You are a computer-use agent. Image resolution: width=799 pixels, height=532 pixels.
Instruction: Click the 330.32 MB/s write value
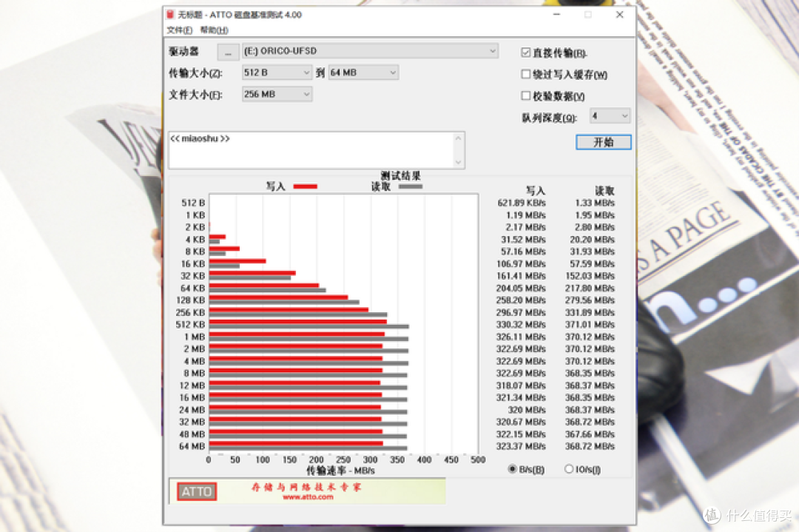click(x=521, y=325)
